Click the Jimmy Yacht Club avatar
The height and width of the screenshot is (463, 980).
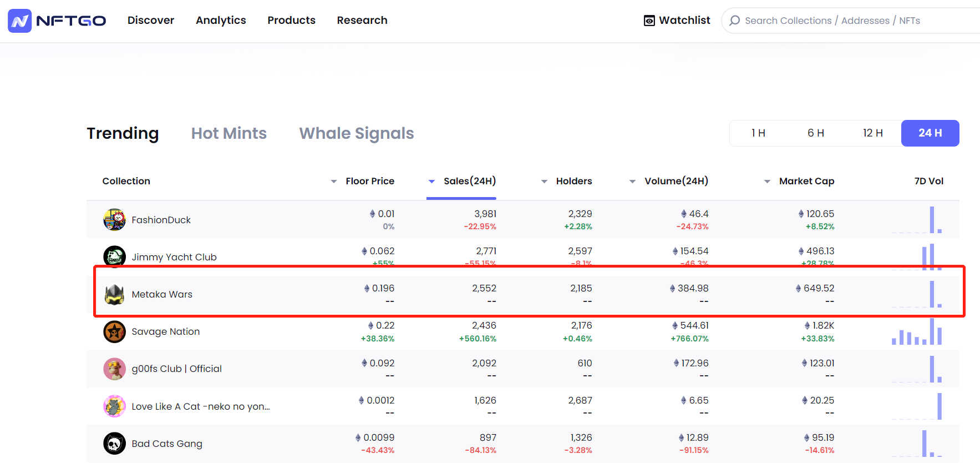114,256
